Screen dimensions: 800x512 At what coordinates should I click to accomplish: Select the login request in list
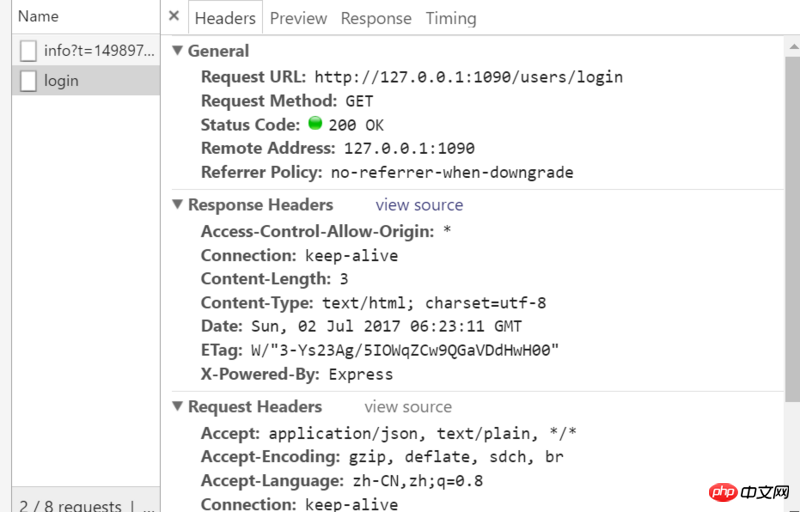(x=86, y=81)
